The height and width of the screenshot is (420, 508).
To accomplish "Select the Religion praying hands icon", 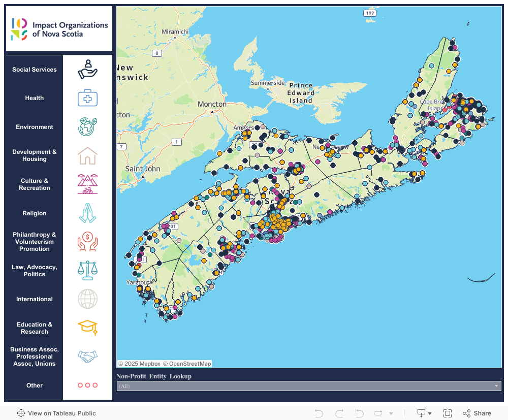I will coord(87,213).
